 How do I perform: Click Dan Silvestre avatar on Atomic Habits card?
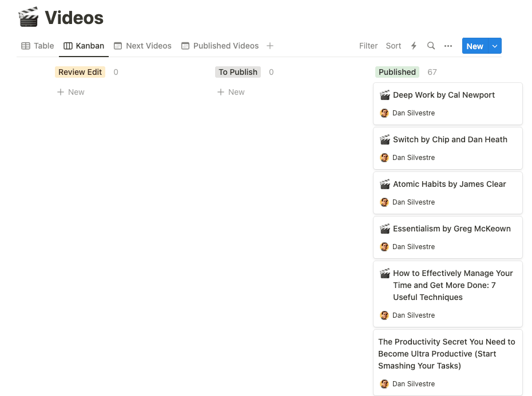point(384,202)
